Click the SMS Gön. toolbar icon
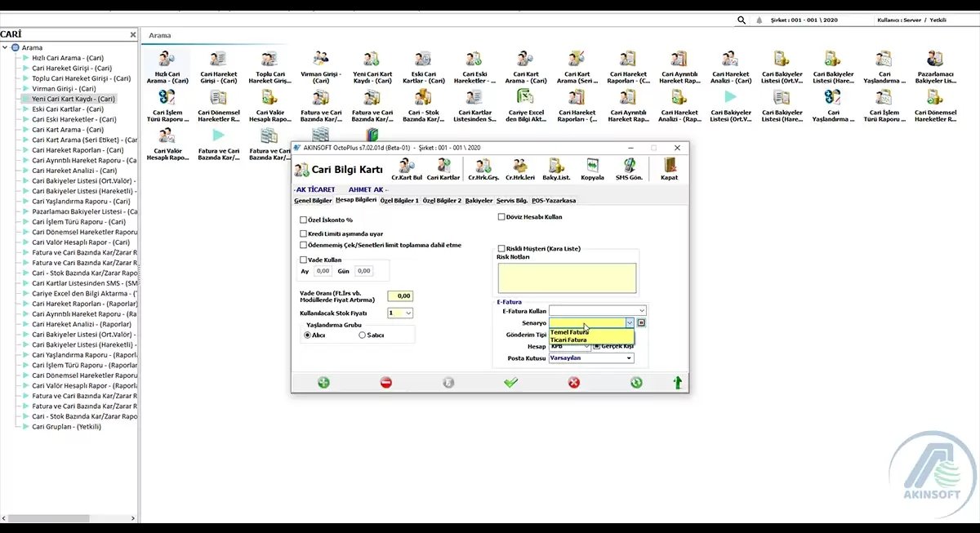The image size is (980, 533). pos(630,168)
